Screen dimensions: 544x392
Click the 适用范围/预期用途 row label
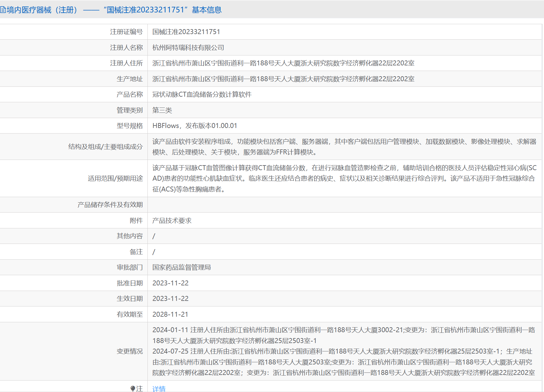coord(115,178)
